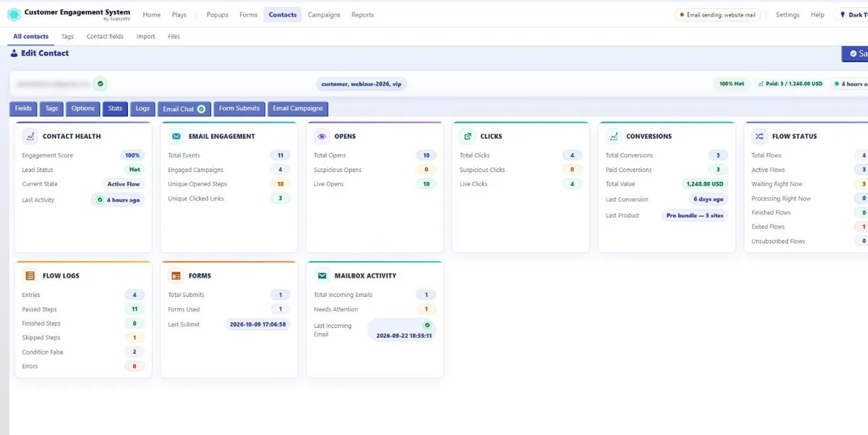Image resolution: width=868 pixels, height=435 pixels.
Task: Click the 100% Hot badge
Action: point(731,84)
